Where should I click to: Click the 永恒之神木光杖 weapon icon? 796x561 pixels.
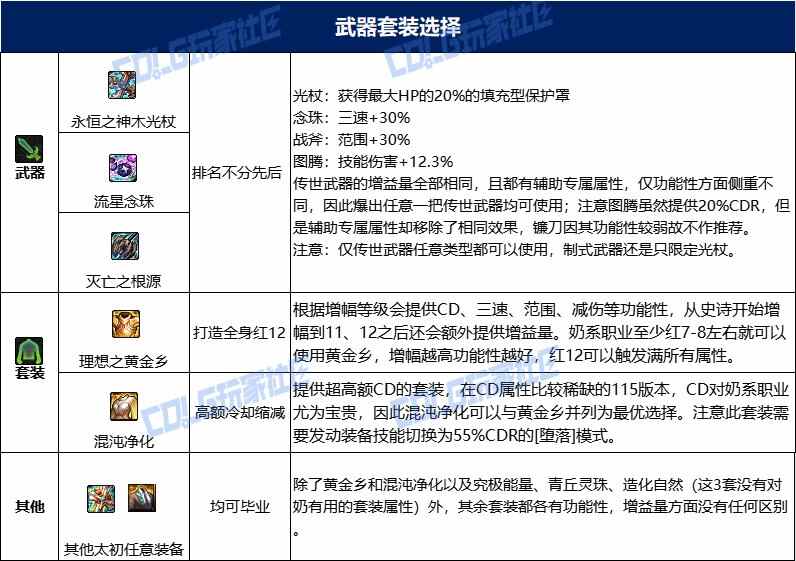pos(122,85)
